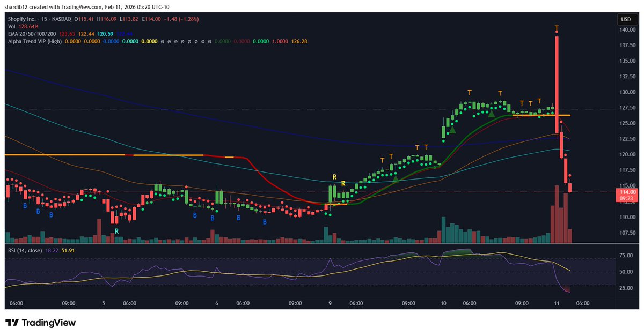Click the Alpha Trend value 1.0000
The width and height of the screenshot is (644, 336).
[279, 41]
